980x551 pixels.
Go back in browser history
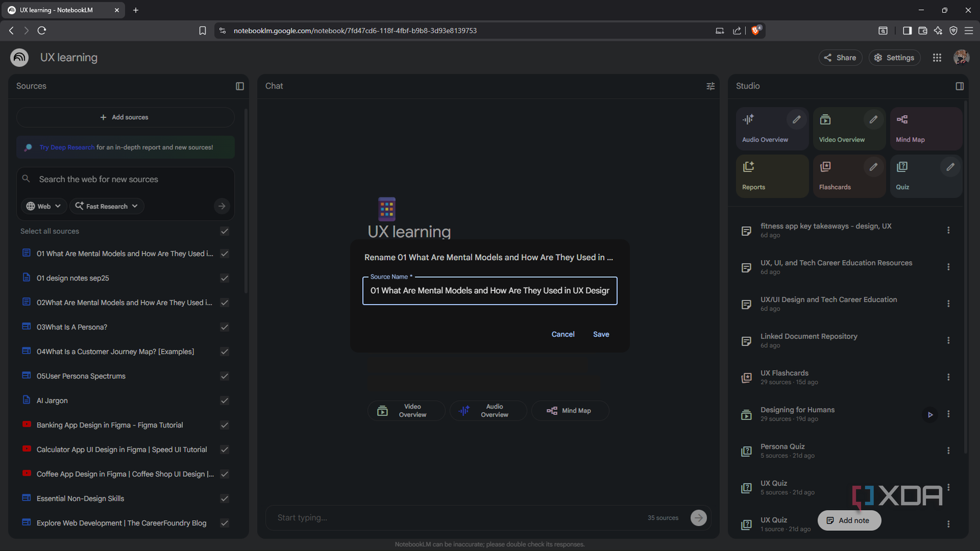coord(11,30)
